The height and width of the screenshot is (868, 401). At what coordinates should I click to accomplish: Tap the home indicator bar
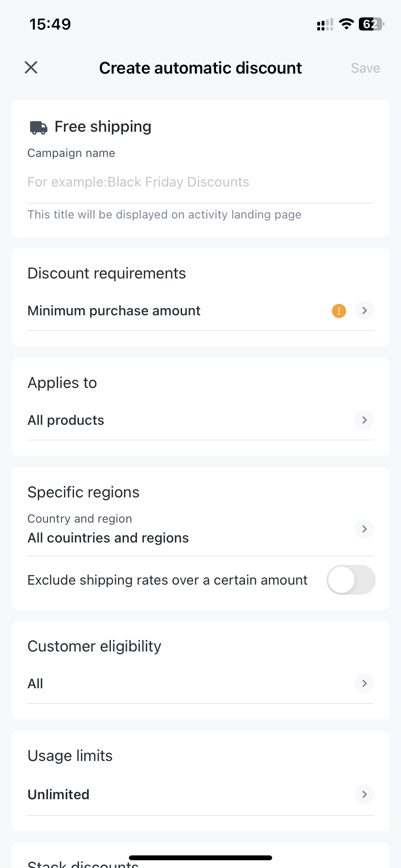pos(200,858)
